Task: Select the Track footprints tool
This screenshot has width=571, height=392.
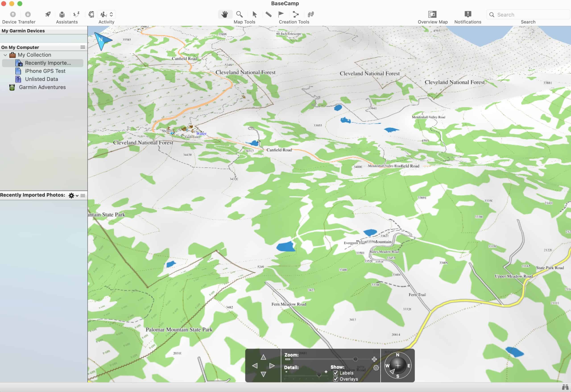Action: click(310, 14)
